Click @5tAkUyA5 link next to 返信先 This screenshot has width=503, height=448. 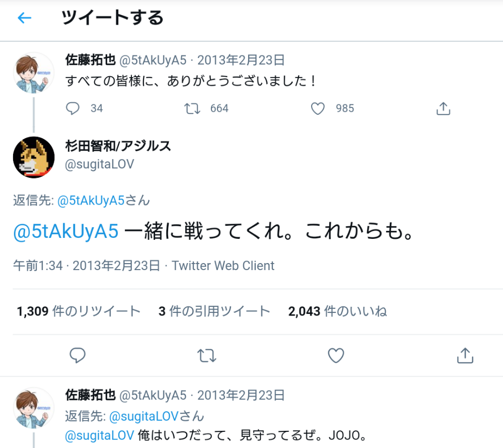(91, 201)
